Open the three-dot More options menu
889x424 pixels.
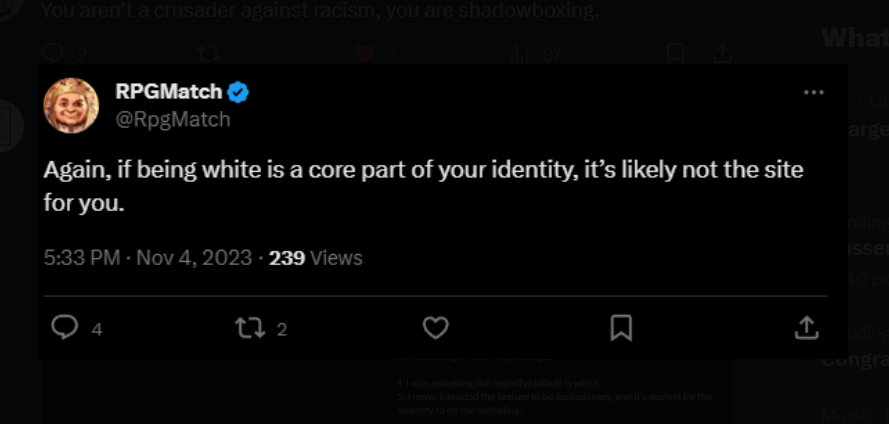click(814, 92)
